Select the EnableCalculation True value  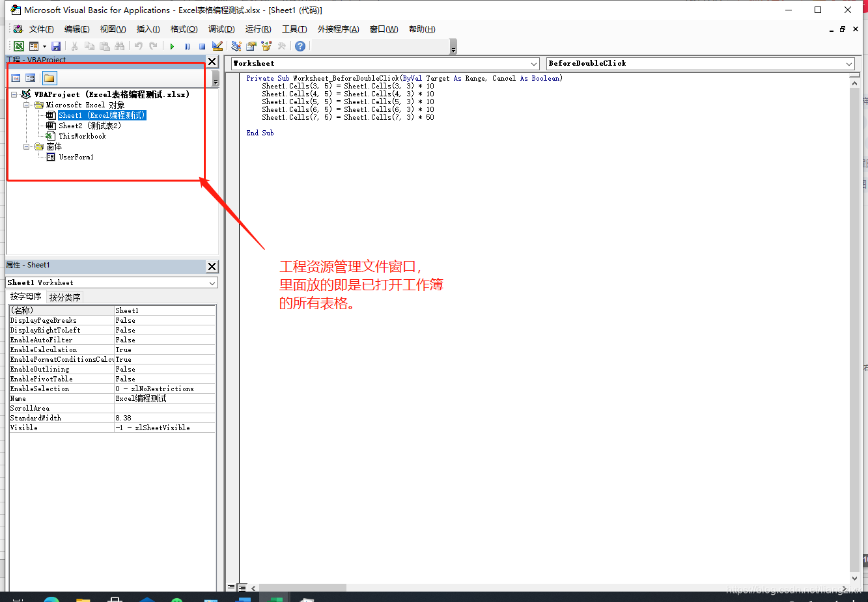(x=165, y=349)
